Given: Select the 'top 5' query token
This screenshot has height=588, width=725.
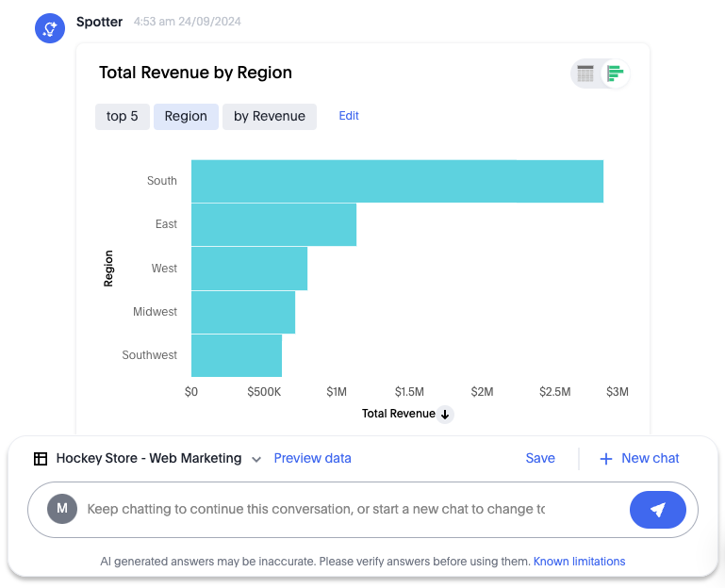Looking at the screenshot, I should click(123, 117).
